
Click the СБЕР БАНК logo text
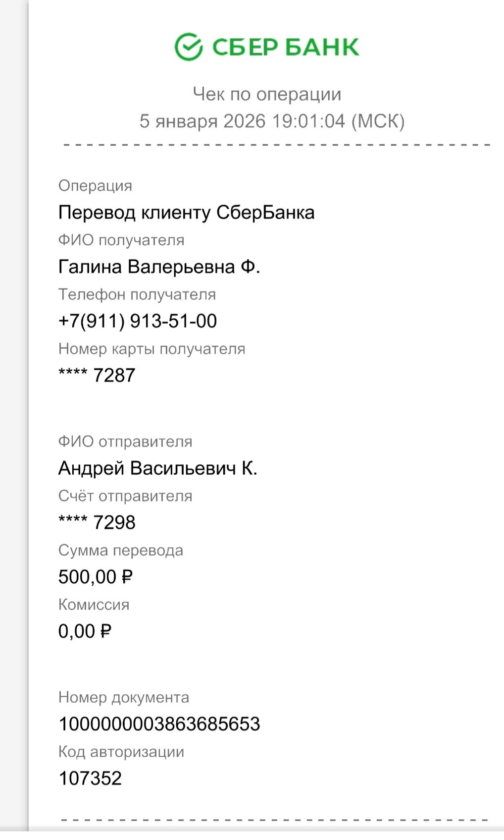[285, 48]
